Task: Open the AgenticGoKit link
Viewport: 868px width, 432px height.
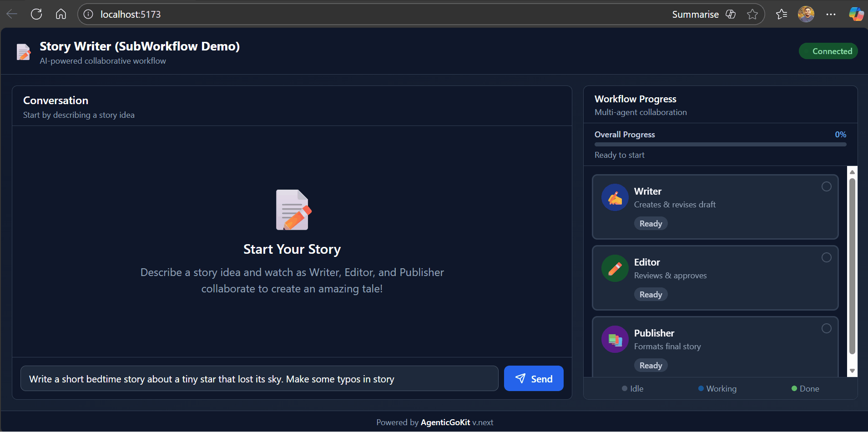Action: click(x=445, y=422)
